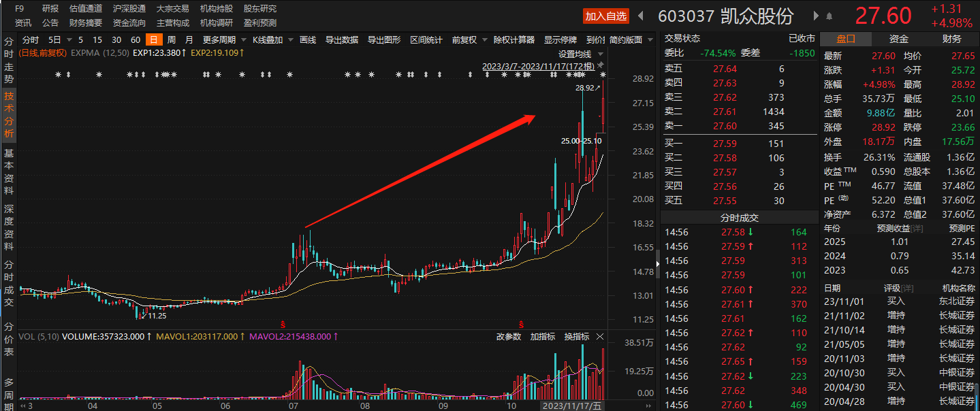Click the 卖五 price 27.64
This screenshot has height=411, width=980.
pyautogui.click(x=725, y=68)
